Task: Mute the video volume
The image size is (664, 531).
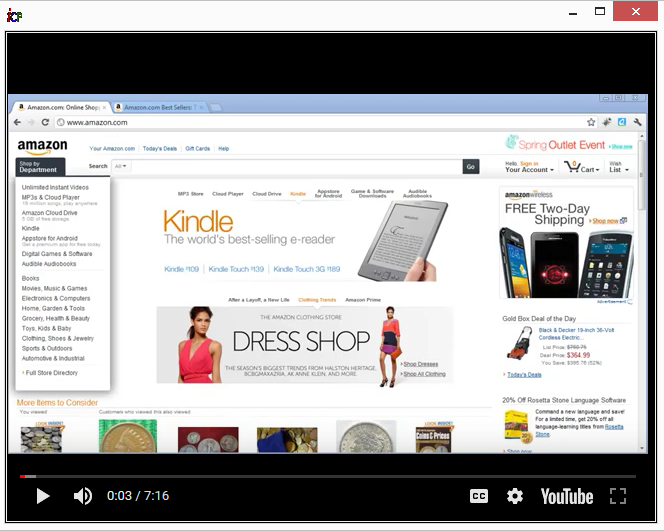Action: 83,496
